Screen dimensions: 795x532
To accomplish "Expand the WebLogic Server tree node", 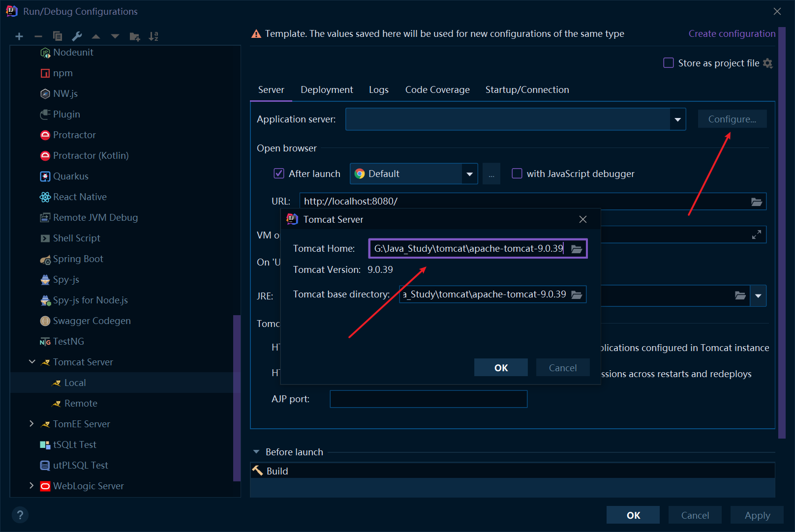I will (x=32, y=486).
